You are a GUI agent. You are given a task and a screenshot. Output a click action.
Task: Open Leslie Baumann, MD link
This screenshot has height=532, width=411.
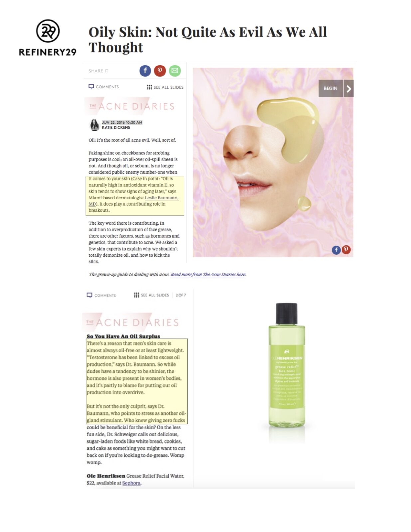pos(133,201)
